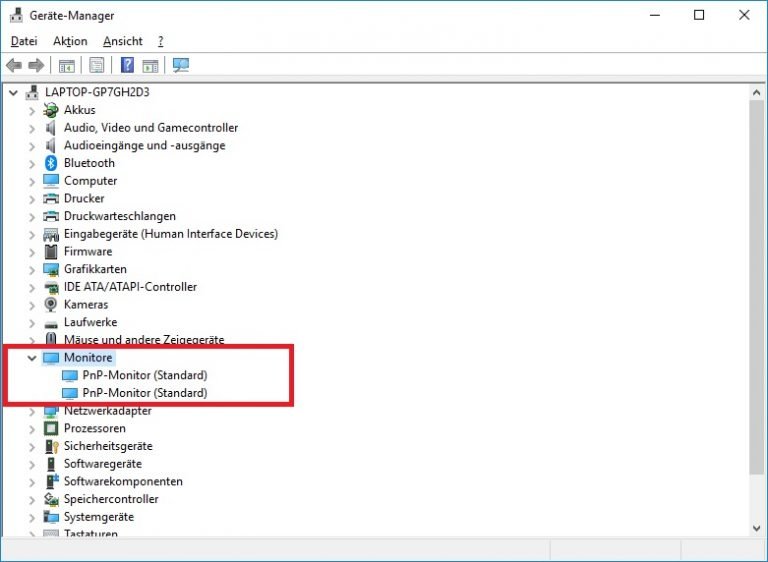Click the Grafikkarten icon
This screenshot has height=562, width=768.
(x=51, y=269)
